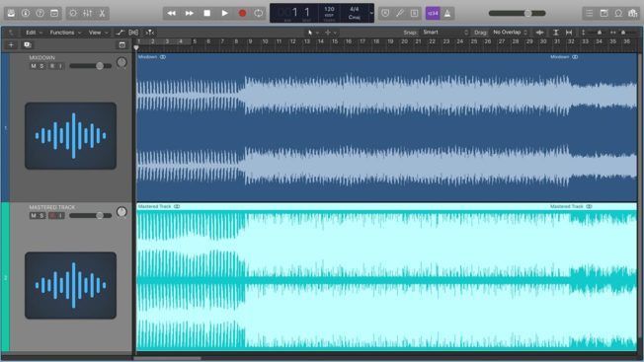Viewport: 644px width, 362px height.
Task: Click the Catch Playhead icon
Action: coord(150,33)
